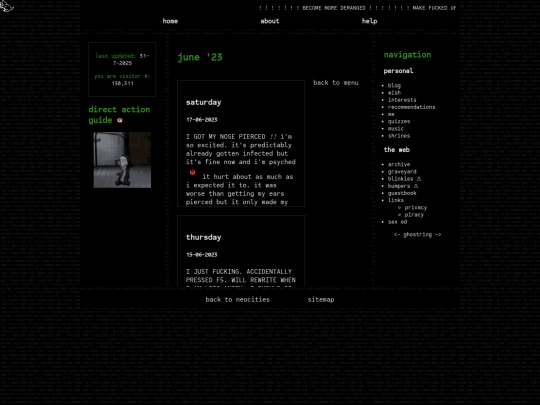Select the date 17-06-2023
Viewport: 540px width, 405px height.
(201, 120)
